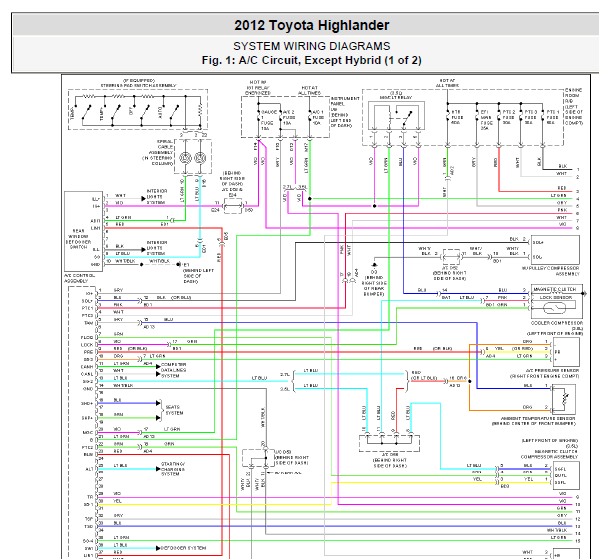599x559 pixels.
Task: Click the A/C 2 fuse label
Action: (288, 117)
